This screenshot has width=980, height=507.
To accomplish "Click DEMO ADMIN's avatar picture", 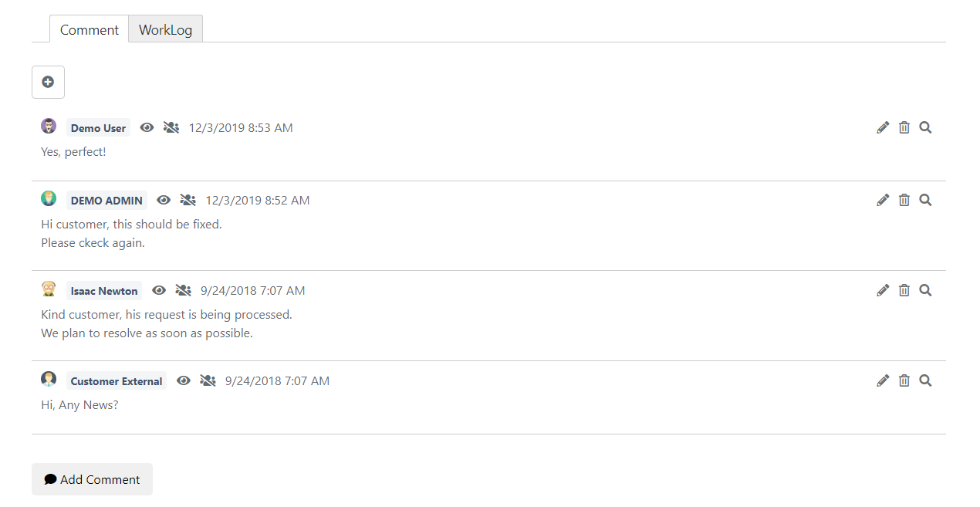I will tap(49, 198).
